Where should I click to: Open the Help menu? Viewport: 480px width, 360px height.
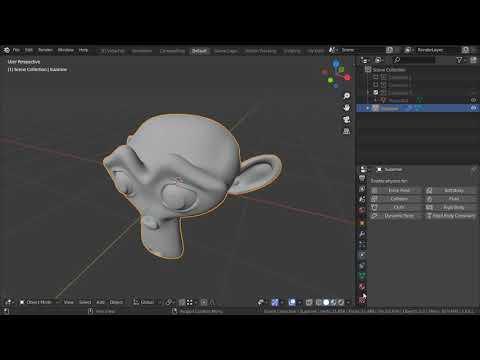tap(83, 50)
